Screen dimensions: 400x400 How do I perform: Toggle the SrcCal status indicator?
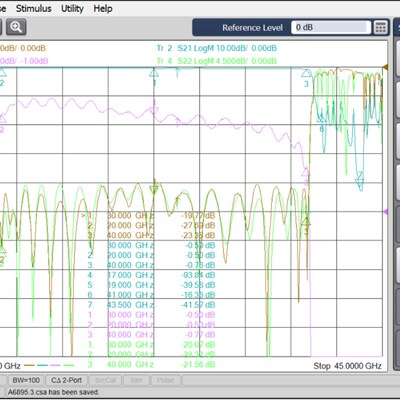point(105,380)
